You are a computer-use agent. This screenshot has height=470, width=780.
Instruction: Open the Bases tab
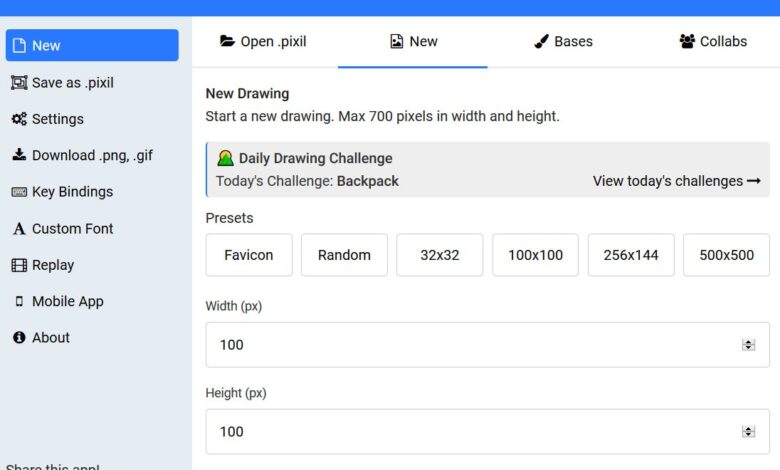pos(563,42)
